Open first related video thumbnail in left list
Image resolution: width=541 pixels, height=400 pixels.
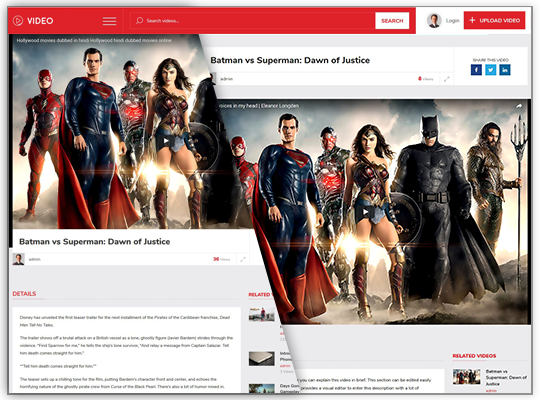pos(262,314)
